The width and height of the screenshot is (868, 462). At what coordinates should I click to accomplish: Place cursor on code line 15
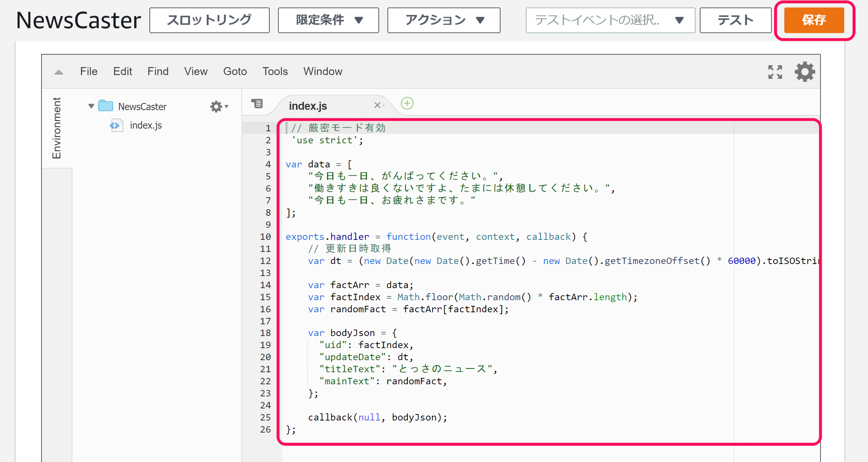[x=472, y=297]
